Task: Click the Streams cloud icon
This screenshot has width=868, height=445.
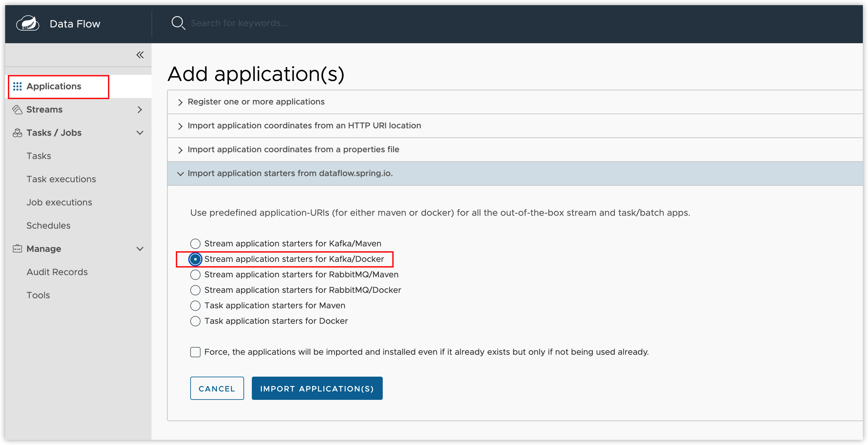Action: [17, 110]
